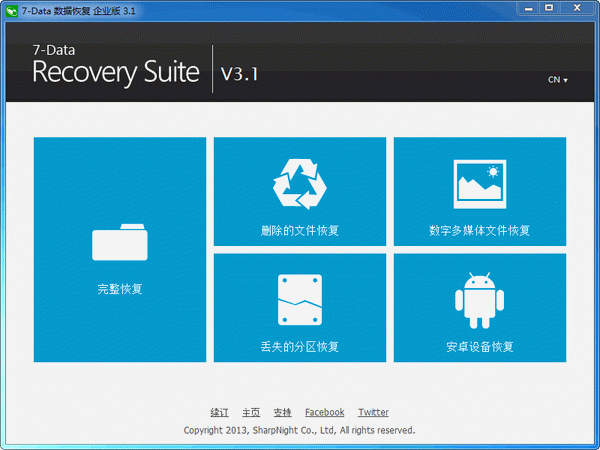Close the 7-Data window
Image resolution: width=600 pixels, height=450 pixels.
(x=577, y=8)
